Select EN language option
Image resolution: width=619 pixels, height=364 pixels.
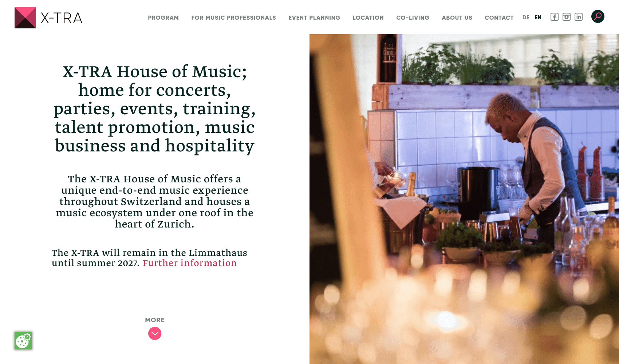538,17
